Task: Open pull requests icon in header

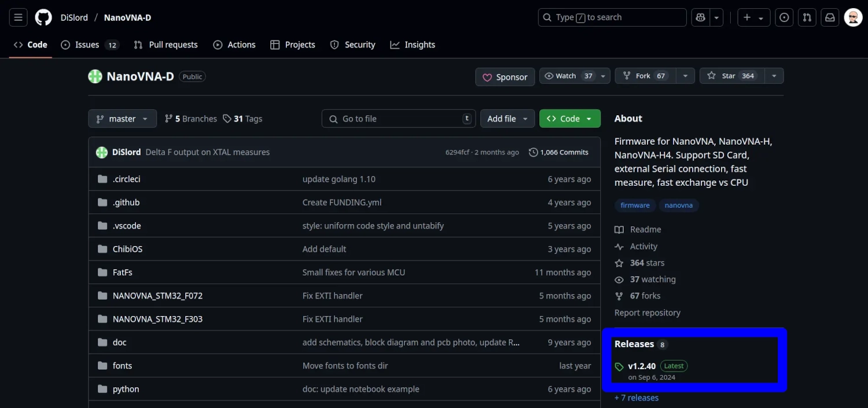Action: click(807, 17)
